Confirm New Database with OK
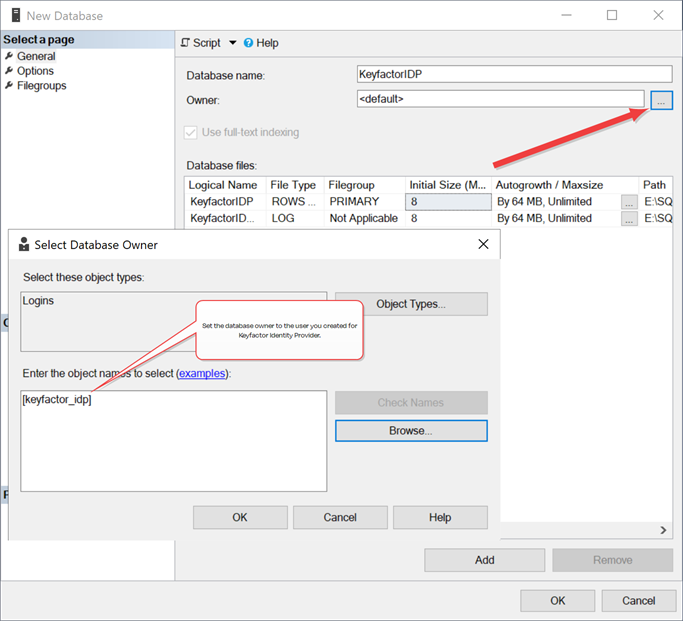The height and width of the screenshot is (621, 683). (x=558, y=601)
